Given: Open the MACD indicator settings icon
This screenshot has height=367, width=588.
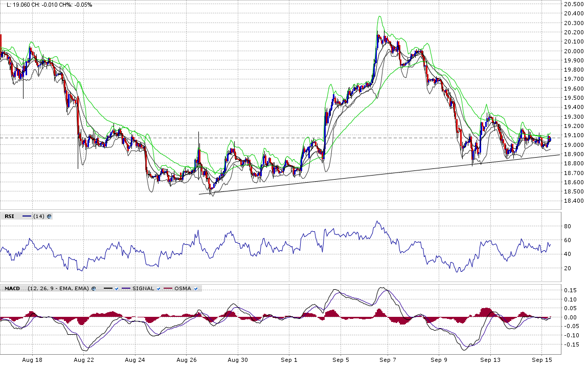Looking at the screenshot, I should (94, 289).
